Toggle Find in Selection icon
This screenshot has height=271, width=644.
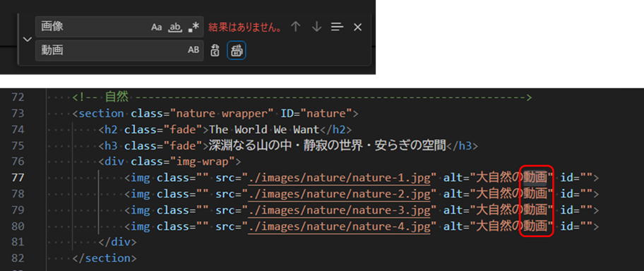tap(337, 27)
